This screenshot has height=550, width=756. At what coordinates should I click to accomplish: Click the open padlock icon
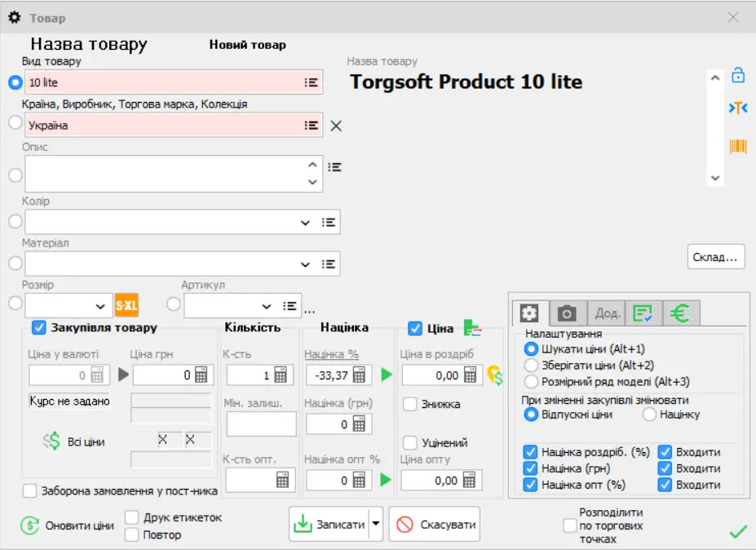pyautogui.click(x=737, y=74)
